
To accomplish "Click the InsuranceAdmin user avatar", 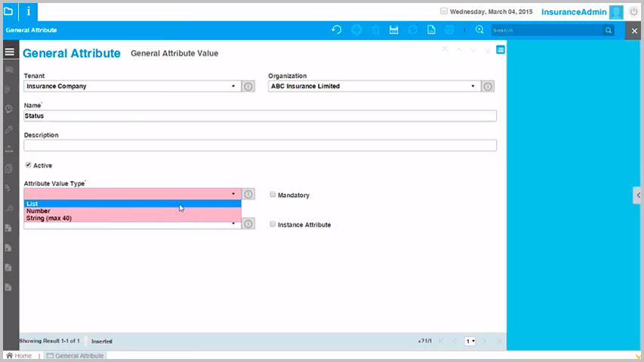I will click(x=616, y=12).
